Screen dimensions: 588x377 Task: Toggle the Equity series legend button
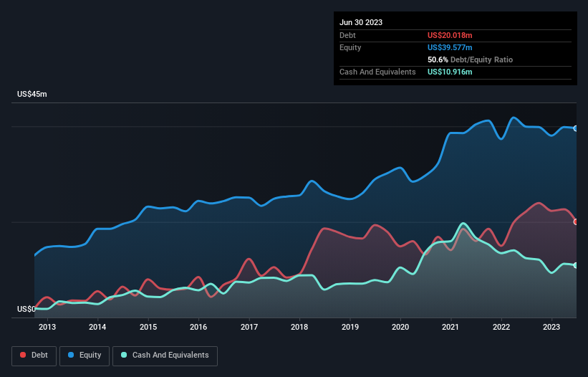[x=85, y=355]
